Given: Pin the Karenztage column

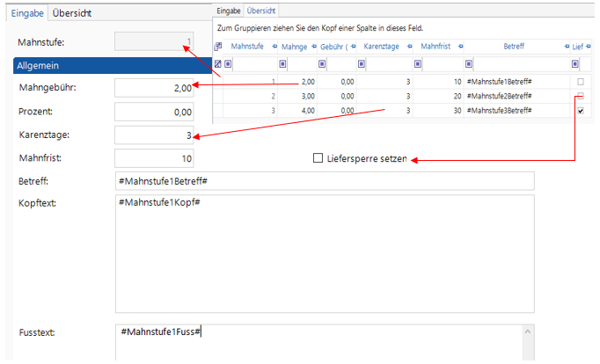Looking at the screenshot, I should [411, 47].
